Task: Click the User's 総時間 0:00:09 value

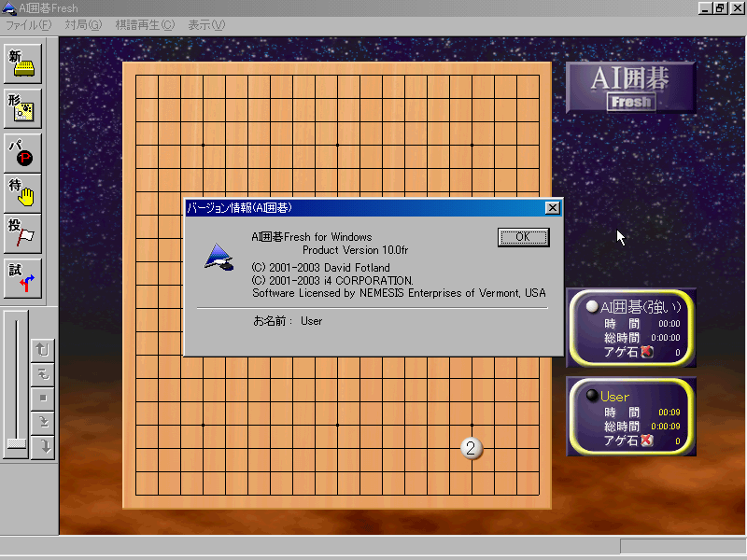Action: click(666, 427)
